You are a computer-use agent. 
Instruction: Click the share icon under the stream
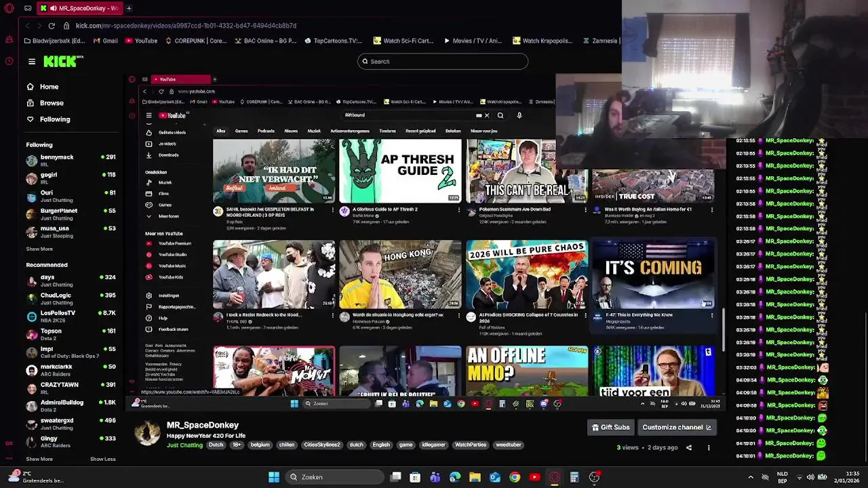coord(688,447)
